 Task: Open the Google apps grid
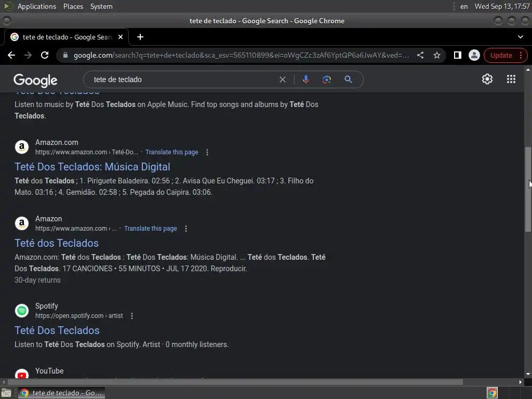coord(511,79)
